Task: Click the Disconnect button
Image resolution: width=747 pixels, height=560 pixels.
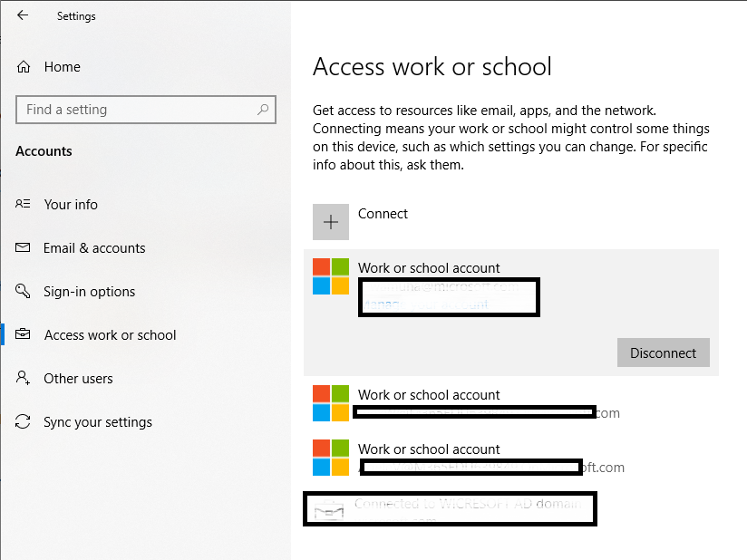Action: pyautogui.click(x=664, y=352)
